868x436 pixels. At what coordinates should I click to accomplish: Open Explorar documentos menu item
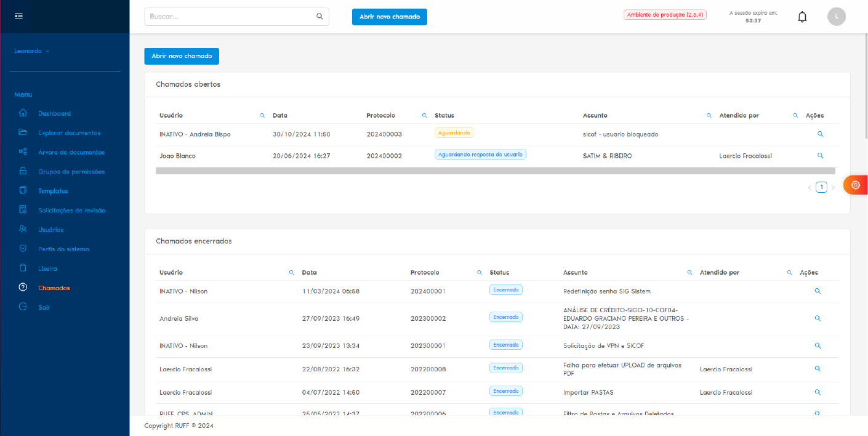(x=69, y=133)
